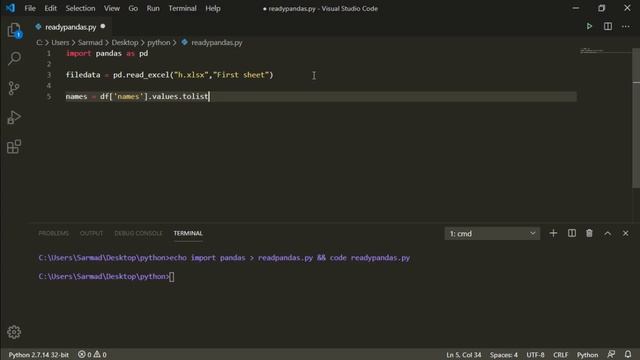Image resolution: width=640 pixels, height=360 pixels.
Task: Select the Terminal panel tab
Action: (188, 233)
